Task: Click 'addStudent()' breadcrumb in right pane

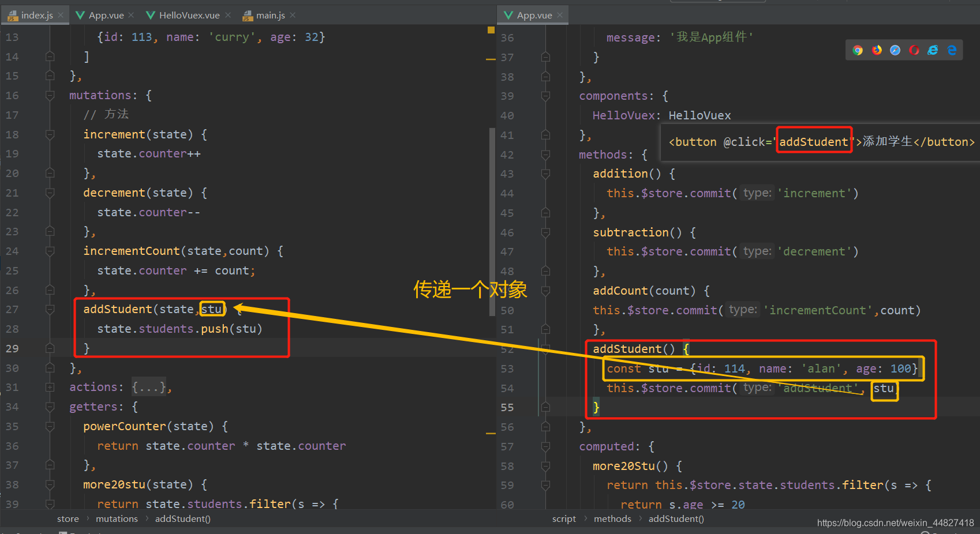Action: pyautogui.click(x=676, y=519)
